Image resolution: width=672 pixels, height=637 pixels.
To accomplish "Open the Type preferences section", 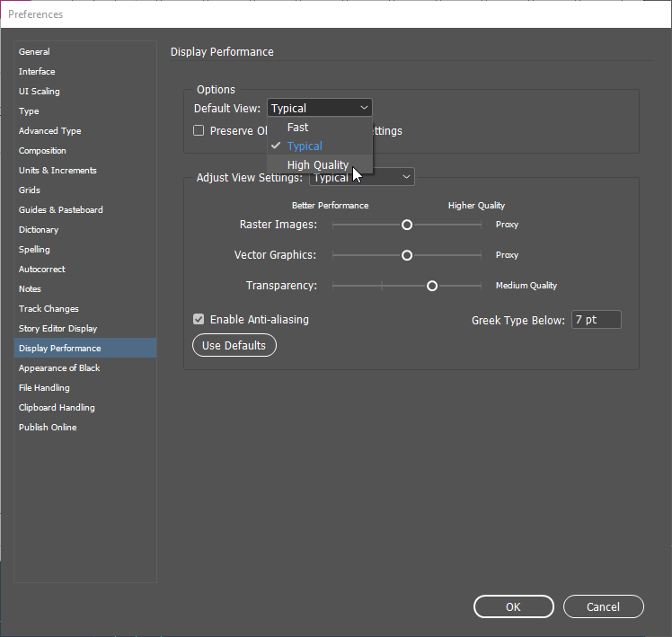I will [x=84, y=111].
